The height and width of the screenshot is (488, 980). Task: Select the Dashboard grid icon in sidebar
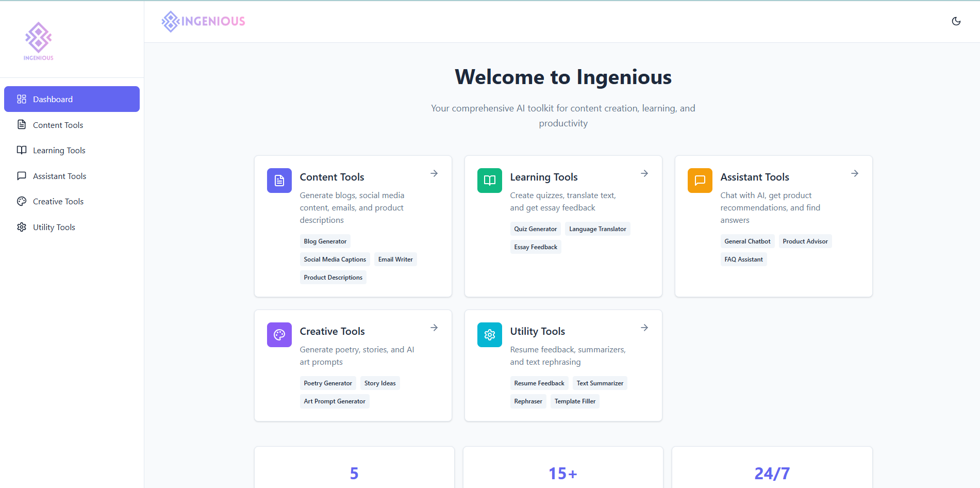tap(21, 99)
